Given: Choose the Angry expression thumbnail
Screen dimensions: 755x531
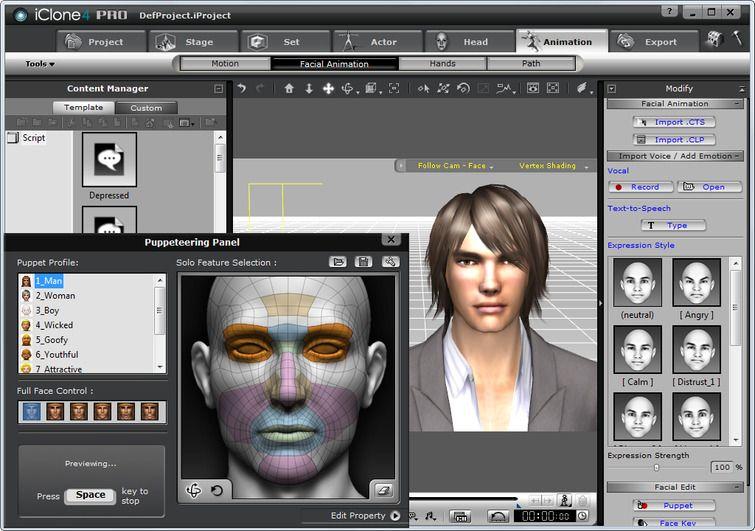Looking at the screenshot, I should point(697,284).
